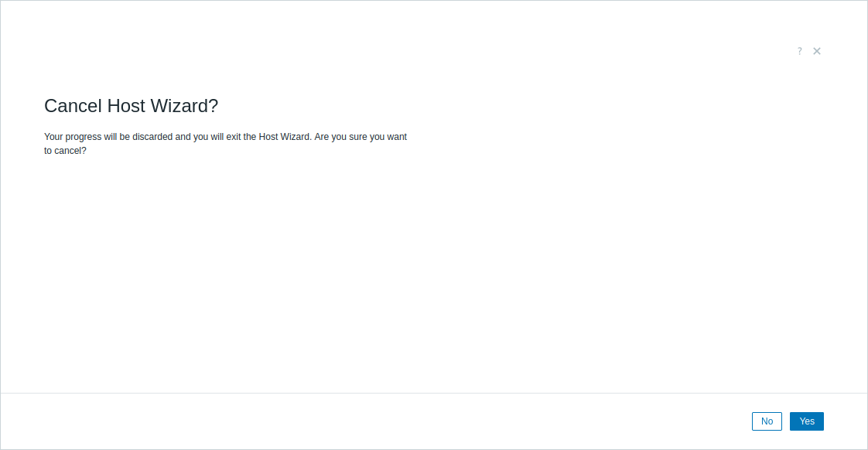The image size is (868, 450).
Task: Choose No to return to Host Wizard
Action: pos(767,421)
